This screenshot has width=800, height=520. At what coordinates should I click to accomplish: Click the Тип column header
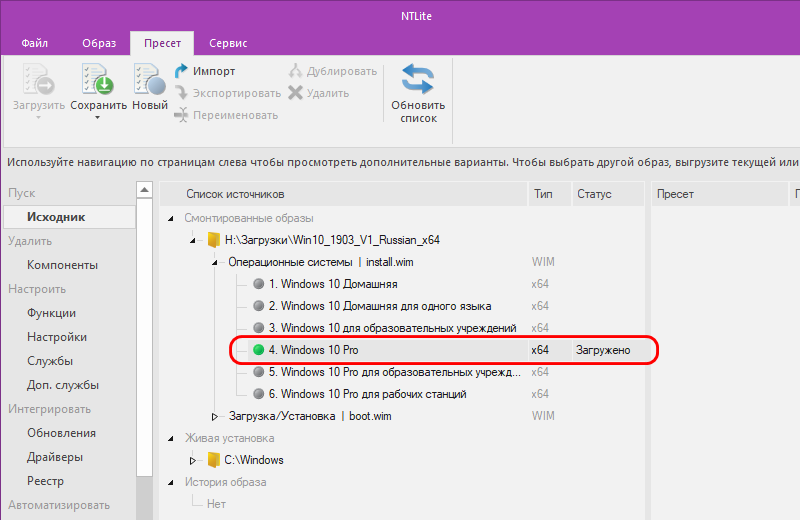[x=549, y=194]
